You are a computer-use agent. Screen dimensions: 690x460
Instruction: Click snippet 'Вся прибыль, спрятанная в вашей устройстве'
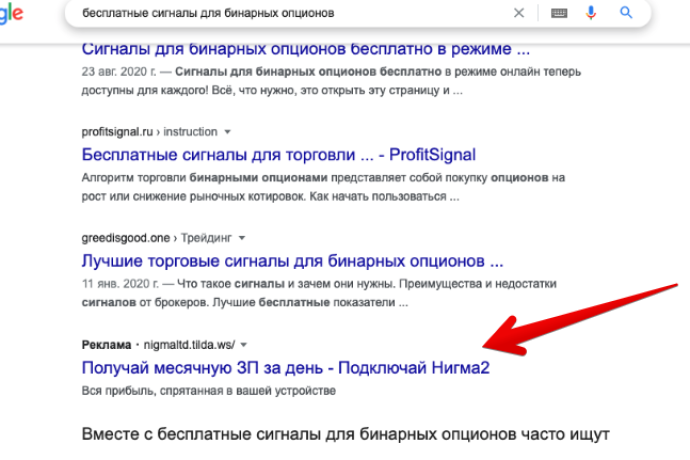point(209,391)
